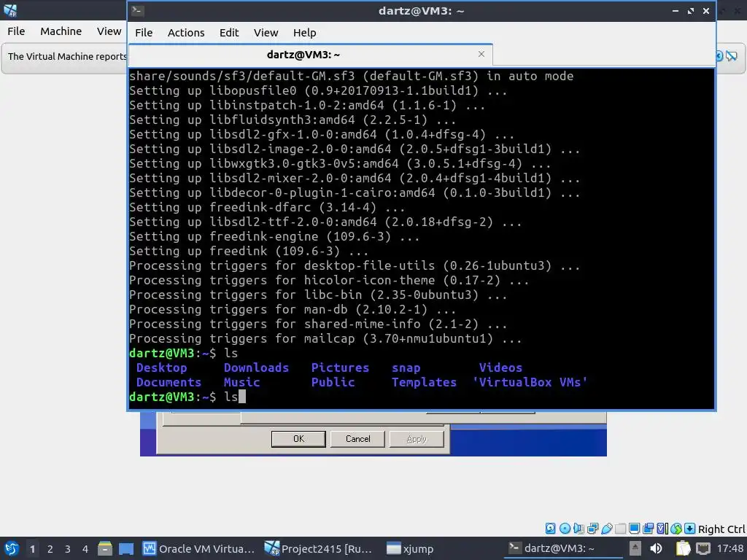This screenshot has width=747, height=560.
Task: Click the VirtualBox icon in the top-left corner
Action: click(x=10, y=10)
